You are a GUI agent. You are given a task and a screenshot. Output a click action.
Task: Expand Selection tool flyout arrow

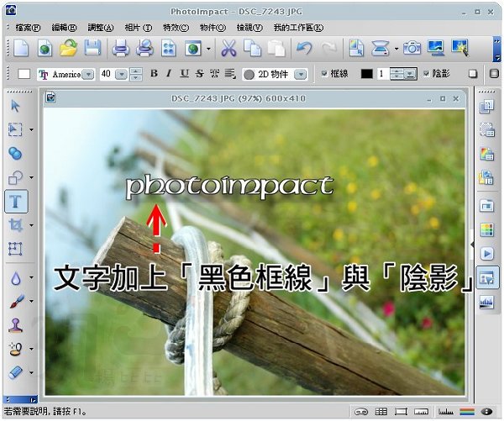[x=32, y=130]
